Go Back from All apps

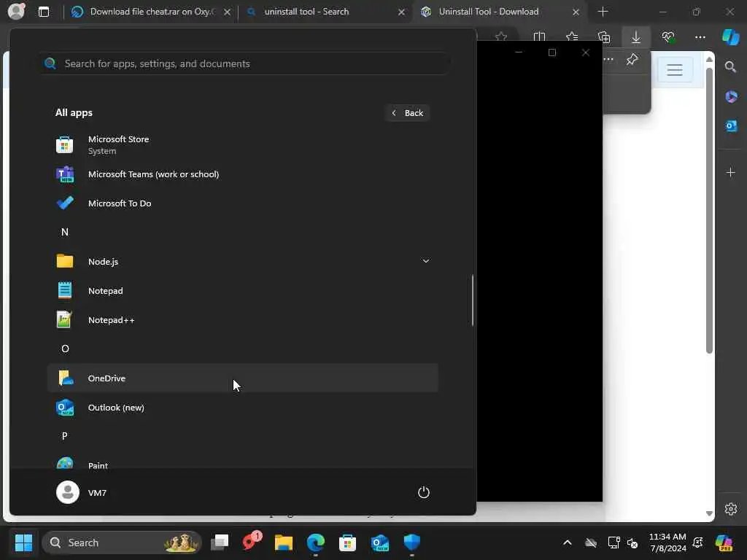click(x=408, y=113)
